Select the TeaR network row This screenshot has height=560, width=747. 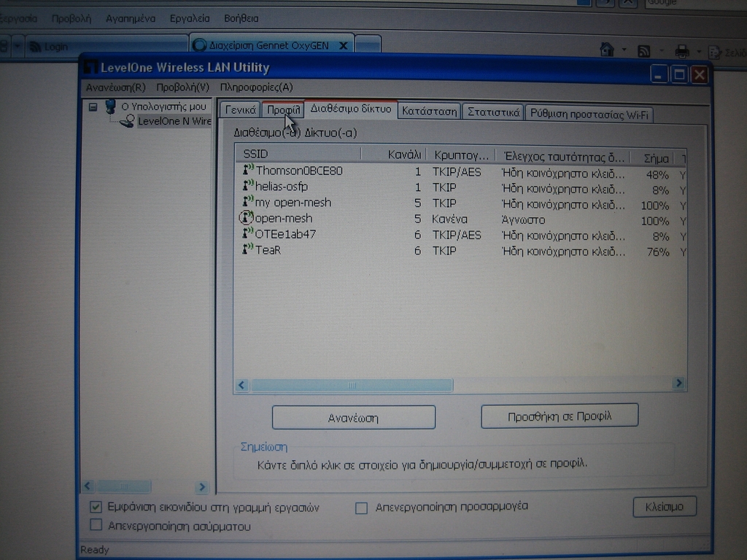(461, 251)
